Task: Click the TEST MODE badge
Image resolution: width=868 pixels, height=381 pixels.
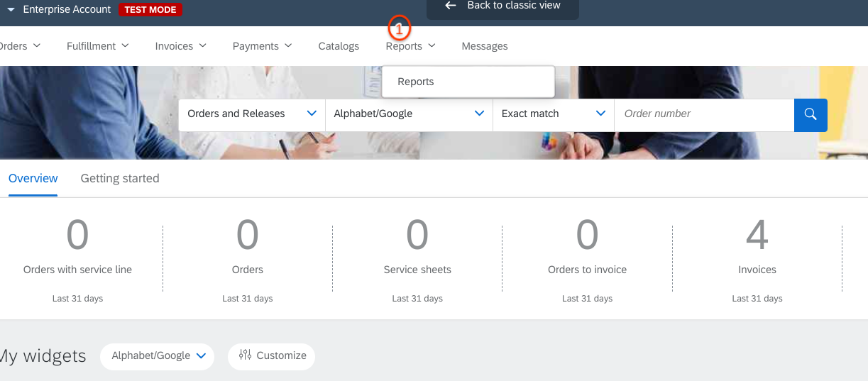Action: point(150,10)
